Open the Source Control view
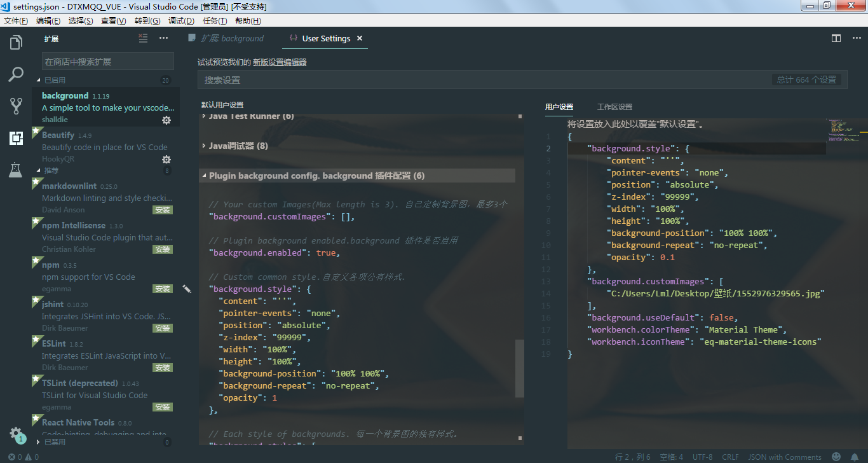 16,106
